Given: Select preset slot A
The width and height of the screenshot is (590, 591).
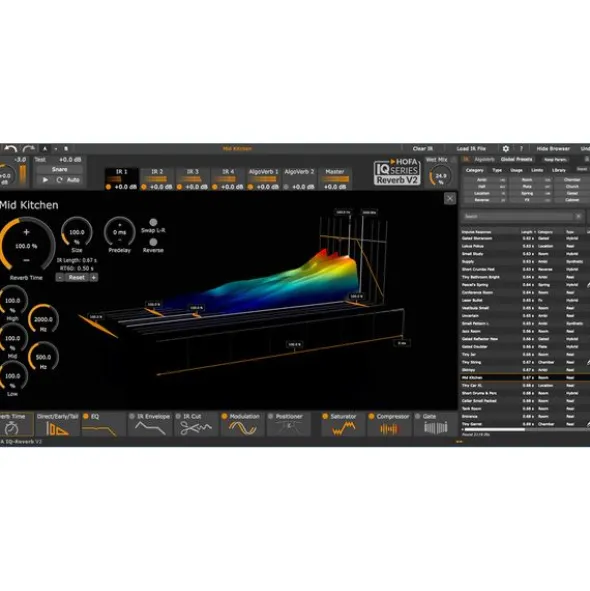Looking at the screenshot, I should (45, 149).
